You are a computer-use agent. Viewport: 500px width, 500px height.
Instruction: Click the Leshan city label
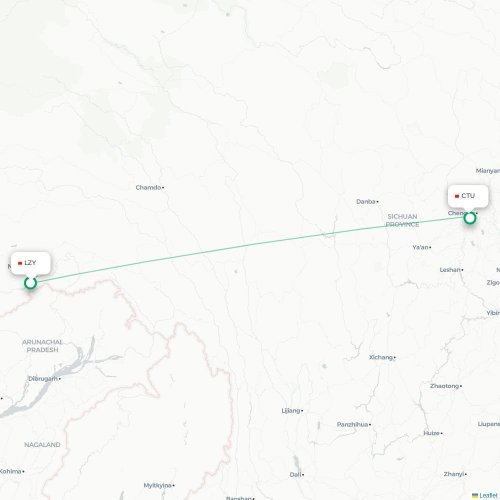tap(450, 270)
